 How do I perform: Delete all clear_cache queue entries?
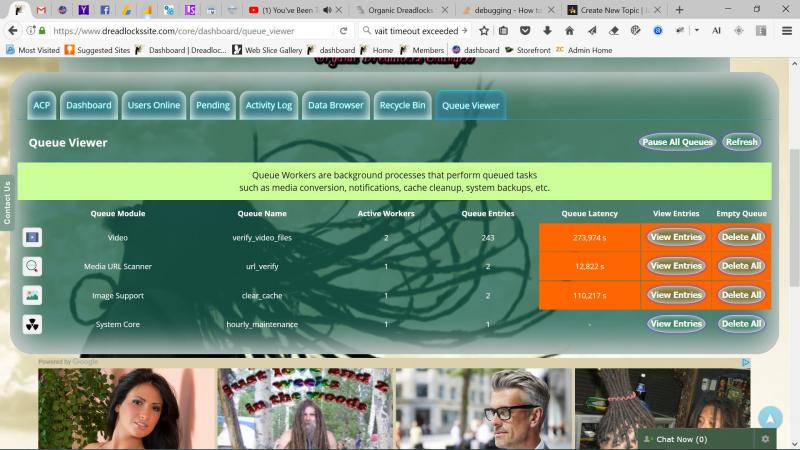(741, 295)
